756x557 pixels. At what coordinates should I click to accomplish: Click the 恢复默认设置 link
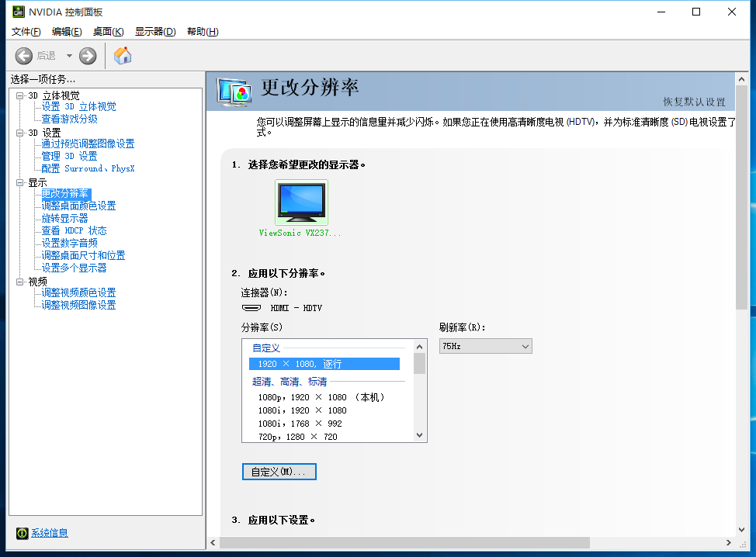point(694,102)
